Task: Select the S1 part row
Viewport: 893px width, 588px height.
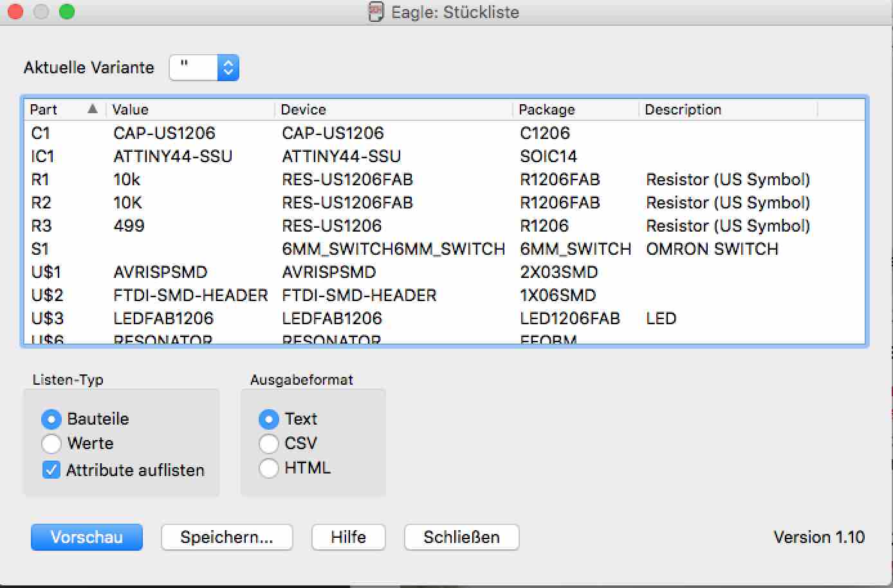Action: [445, 249]
